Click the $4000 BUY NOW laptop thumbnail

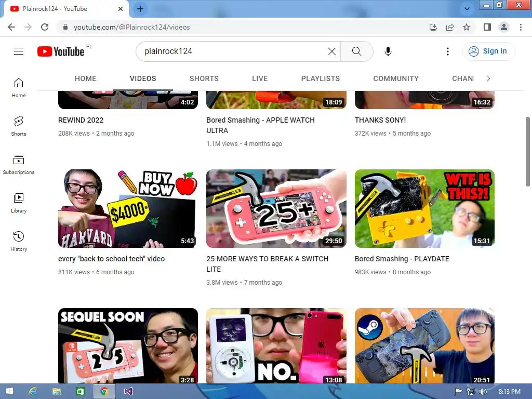128,208
